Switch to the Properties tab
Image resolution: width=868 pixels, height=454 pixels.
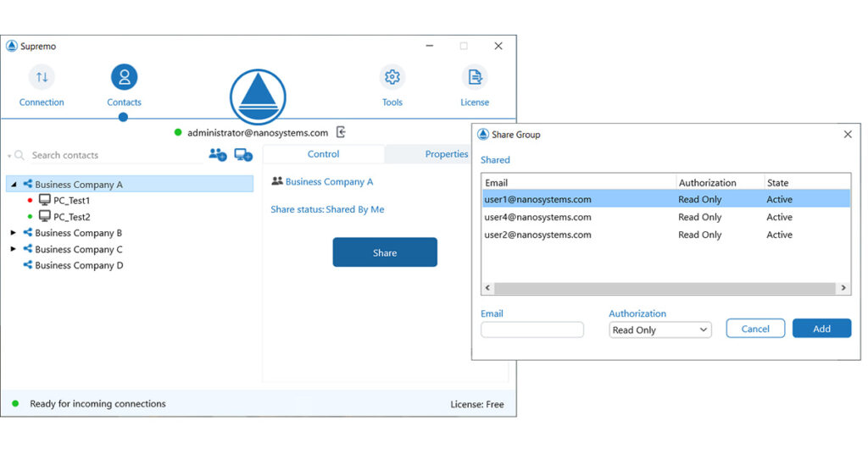click(446, 154)
